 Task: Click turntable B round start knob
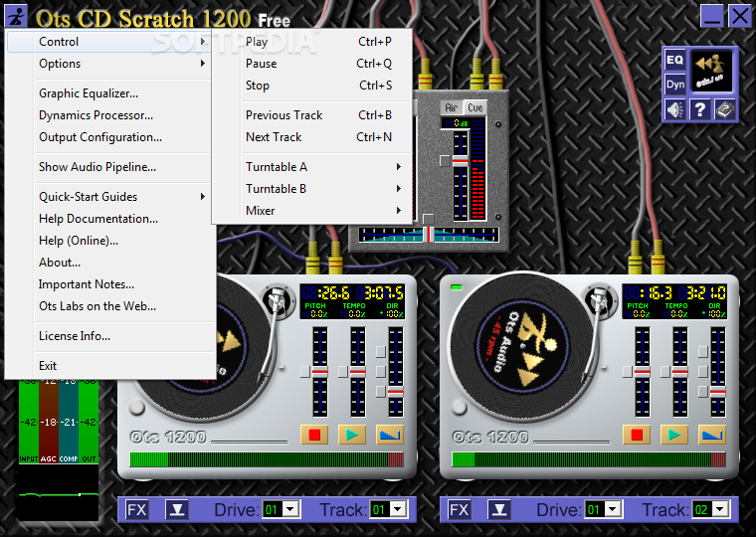click(x=459, y=408)
